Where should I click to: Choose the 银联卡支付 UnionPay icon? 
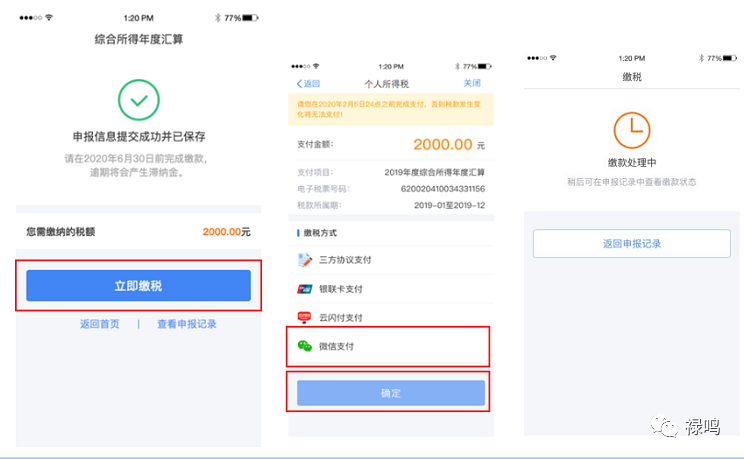click(x=305, y=289)
